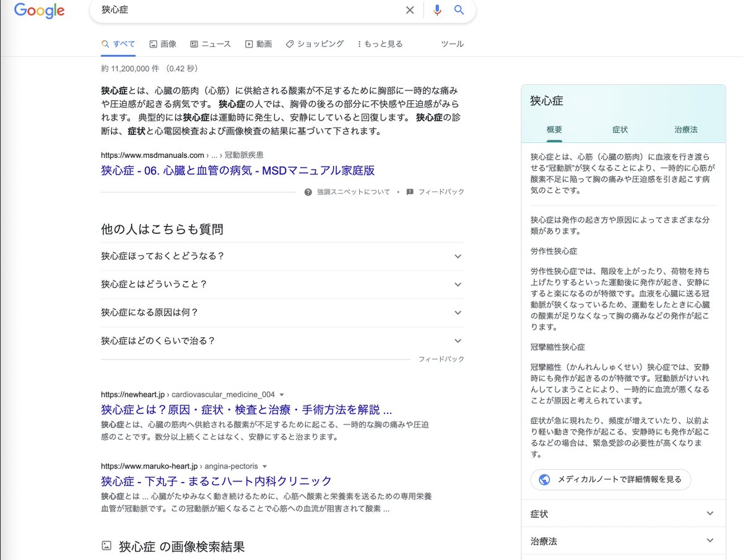Screen dimensions: 743x560
Task: Expand the question 狭心症ほっておくとどうなる？
Action: 458,256
